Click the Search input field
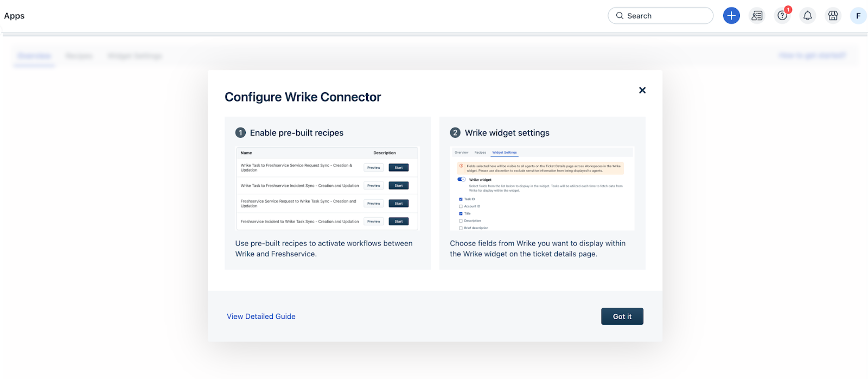Viewport: 868px width, 379px height. tap(660, 16)
